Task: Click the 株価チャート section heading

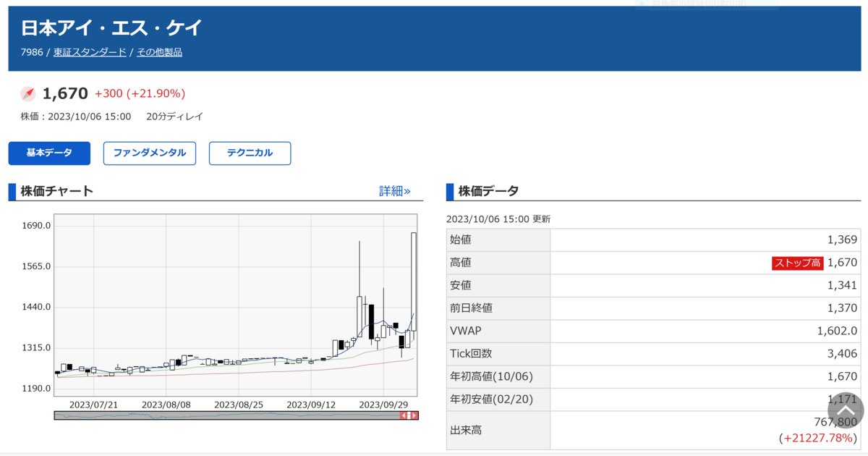Action: click(57, 191)
